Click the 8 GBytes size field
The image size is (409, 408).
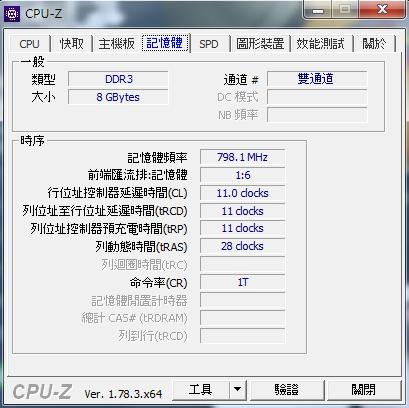pos(118,97)
